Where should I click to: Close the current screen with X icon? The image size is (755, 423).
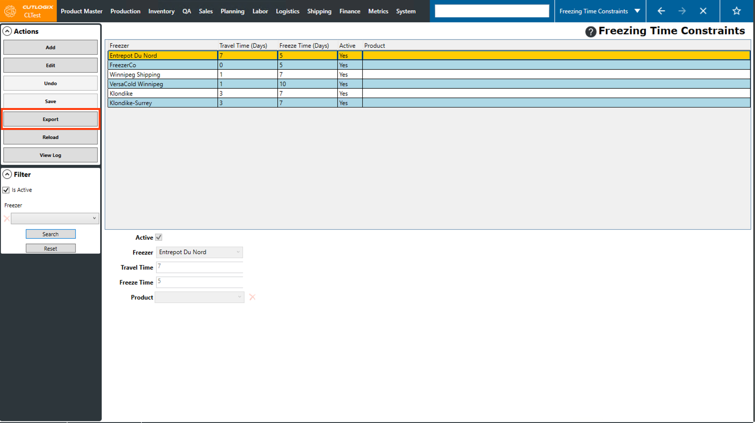click(703, 11)
